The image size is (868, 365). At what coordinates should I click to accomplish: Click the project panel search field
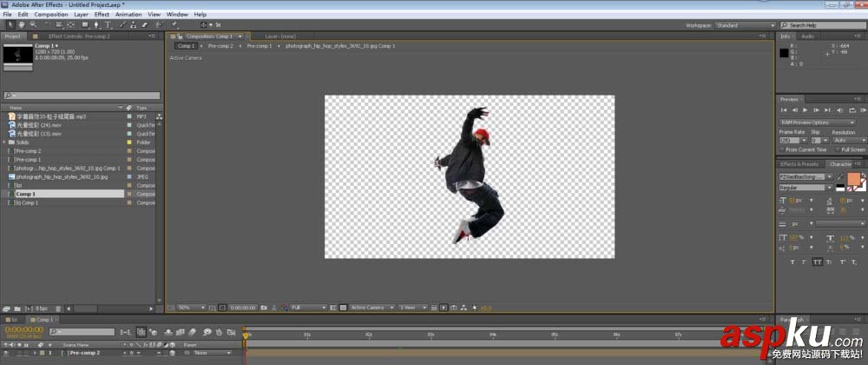point(82,96)
